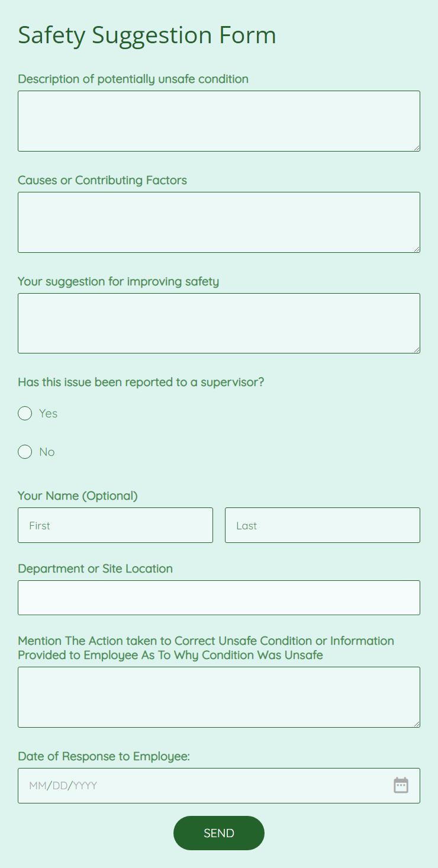This screenshot has width=438, height=868.
Task: Focus the Causes or Contributing Factors field
Action: (219, 222)
